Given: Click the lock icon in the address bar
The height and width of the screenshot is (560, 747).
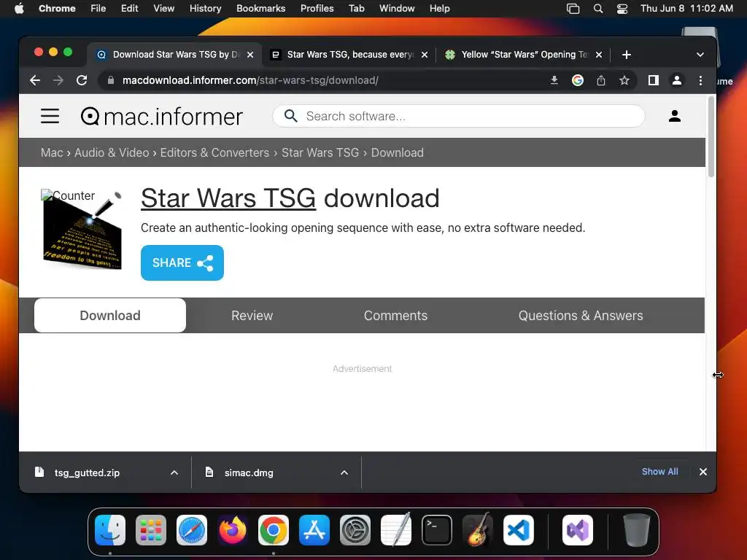Looking at the screenshot, I should click(x=111, y=80).
